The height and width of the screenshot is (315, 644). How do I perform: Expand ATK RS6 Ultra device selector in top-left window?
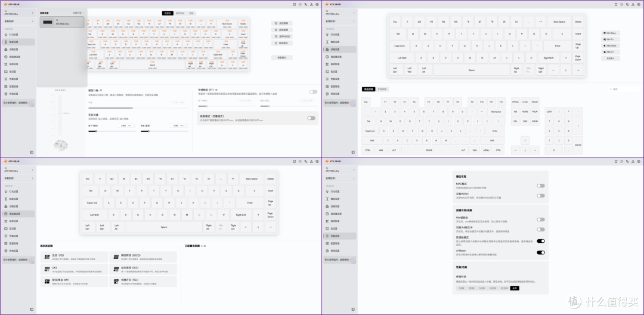click(18, 13)
